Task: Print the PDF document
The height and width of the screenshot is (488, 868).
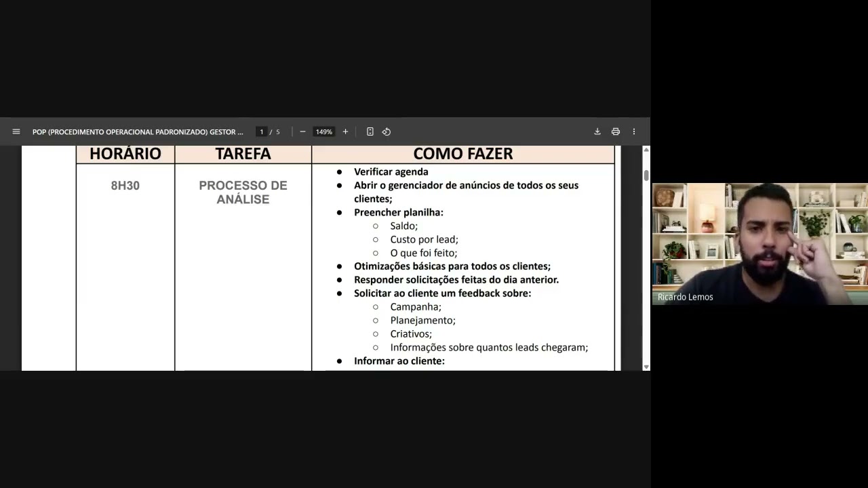Action: click(616, 131)
